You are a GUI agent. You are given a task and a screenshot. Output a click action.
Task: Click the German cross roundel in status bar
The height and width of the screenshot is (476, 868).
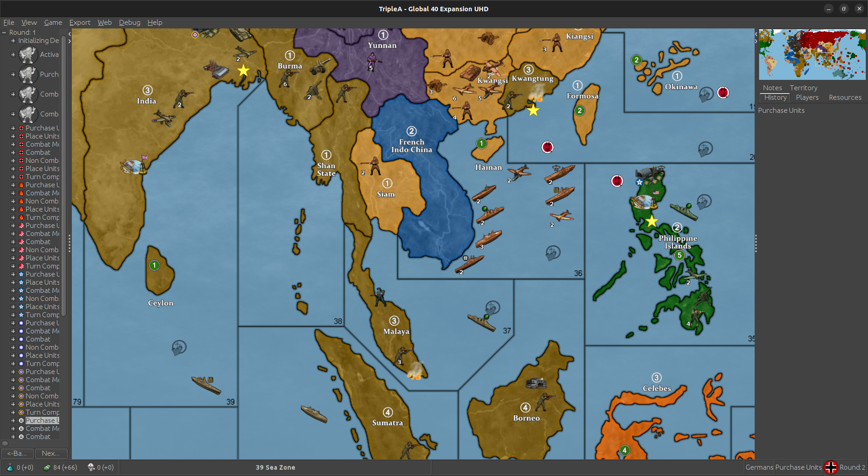[x=831, y=467]
